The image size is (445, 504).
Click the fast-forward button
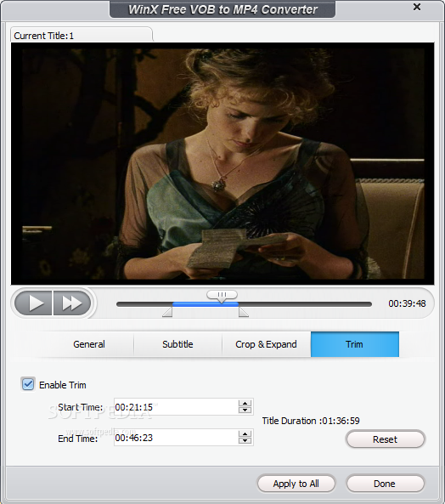click(72, 303)
